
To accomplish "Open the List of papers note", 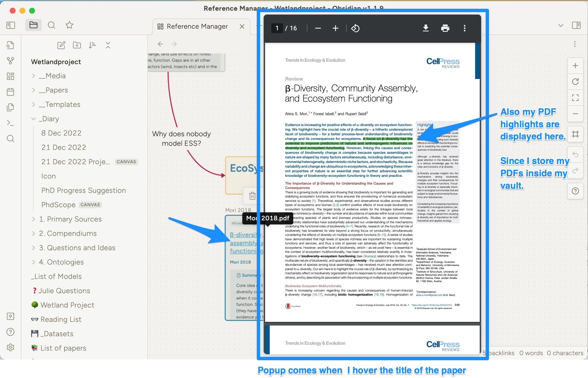I will click(x=63, y=348).
